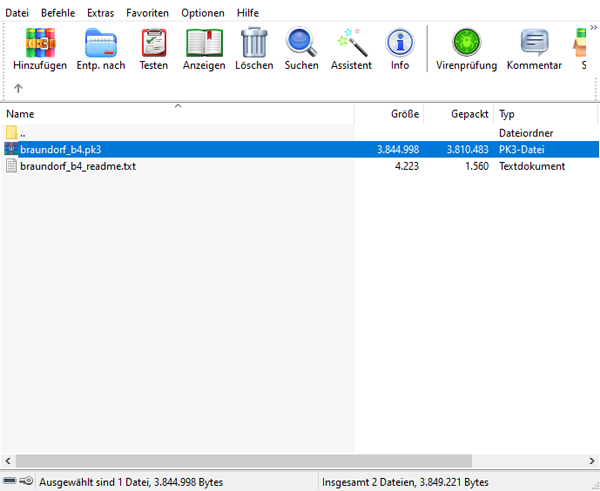Screen dimensions: 600x491
Task: Open the Favoriten menu
Action: (147, 13)
